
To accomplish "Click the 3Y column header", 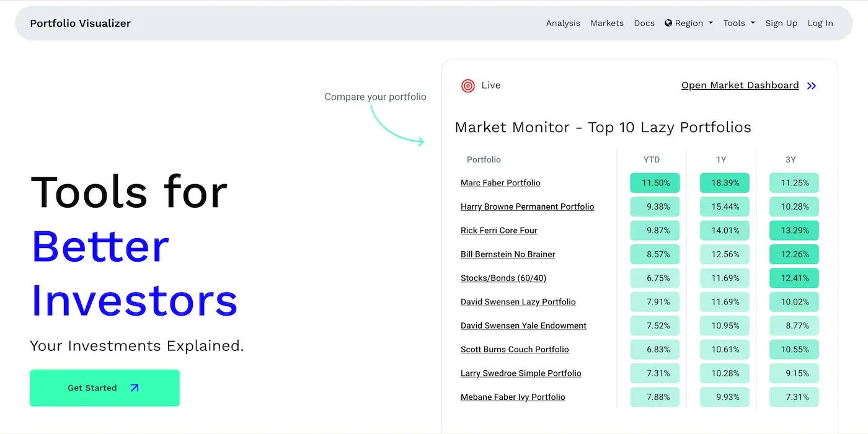I will coord(790,160).
